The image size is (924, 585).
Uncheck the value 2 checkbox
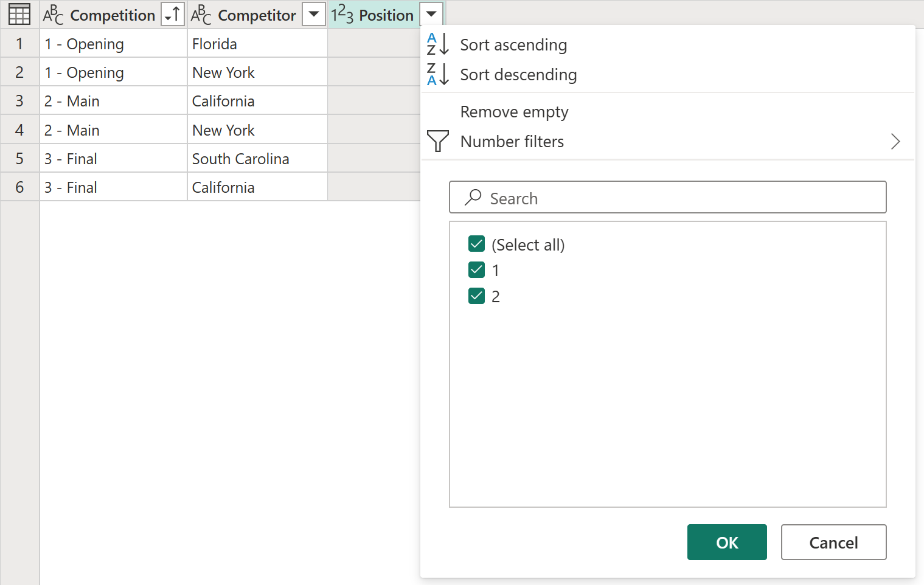point(477,296)
